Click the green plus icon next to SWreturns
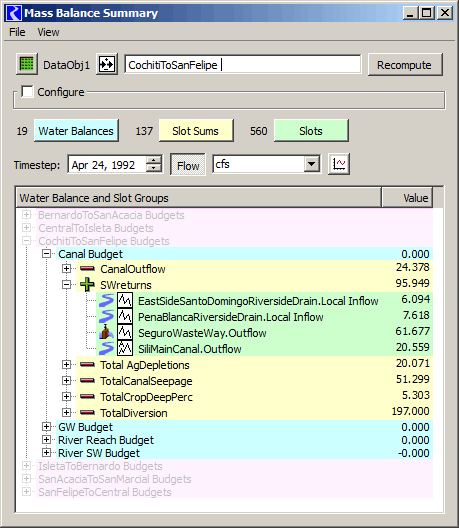The image size is (459, 528). (x=87, y=285)
